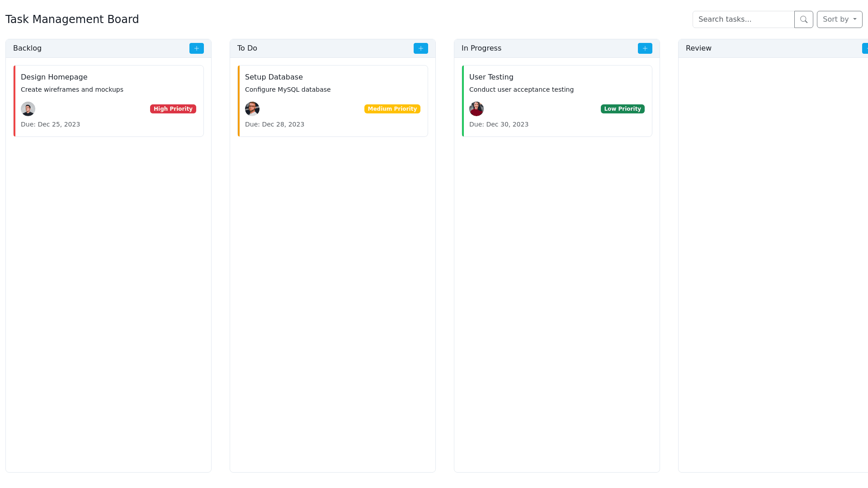Select the Backlog column header
This screenshot has height=488, width=868.
click(x=27, y=48)
